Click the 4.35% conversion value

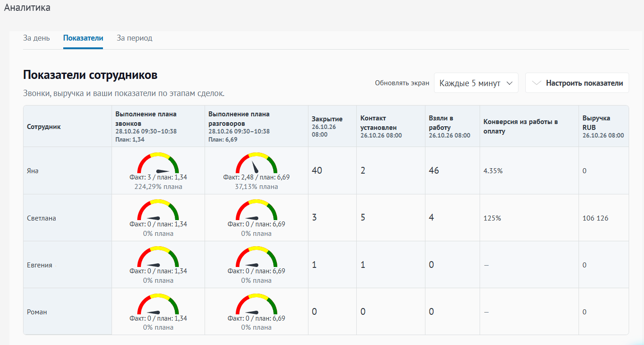pyautogui.click(x=493, y=171)
